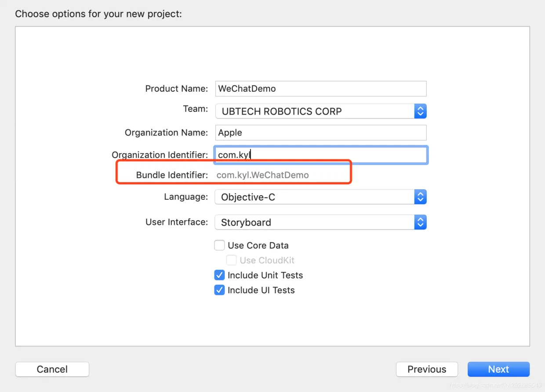Click the Bundle Identifier com.kyl.WeChatDemo text
Image resolution: width=545 pixels, height=392 pixels.
[262, 175]
